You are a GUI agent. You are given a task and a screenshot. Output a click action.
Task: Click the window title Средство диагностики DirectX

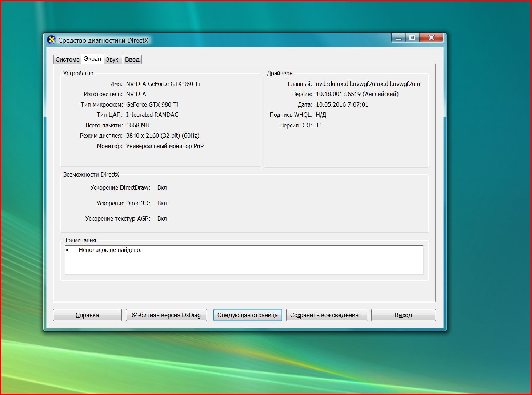pyautogui.click(x=103, y=40)
